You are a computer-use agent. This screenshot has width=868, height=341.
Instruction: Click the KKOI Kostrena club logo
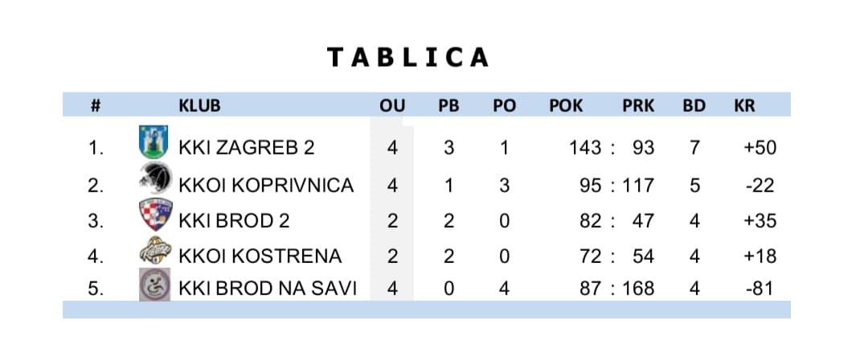155,251
